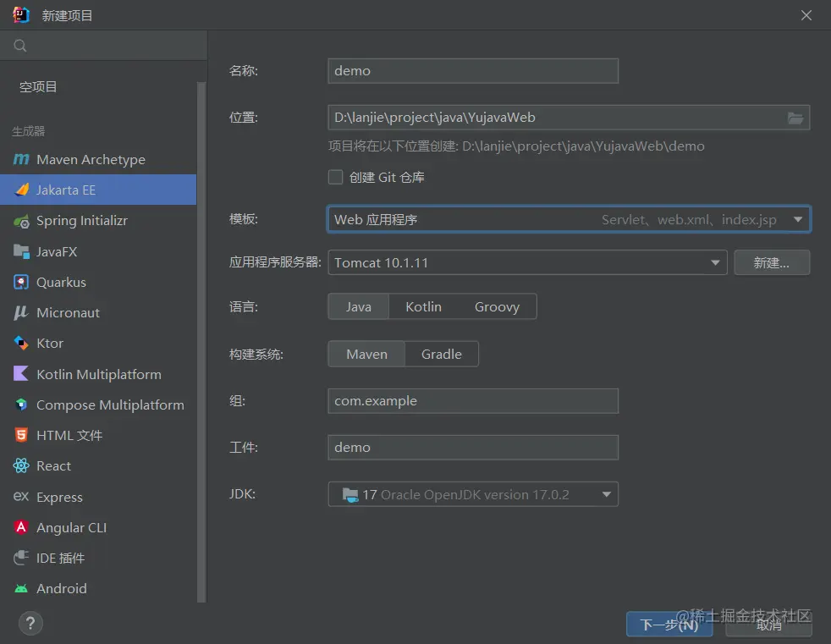Click the help question mark button
This screenshot has width=831, height=644.
(x=30, y=624)
